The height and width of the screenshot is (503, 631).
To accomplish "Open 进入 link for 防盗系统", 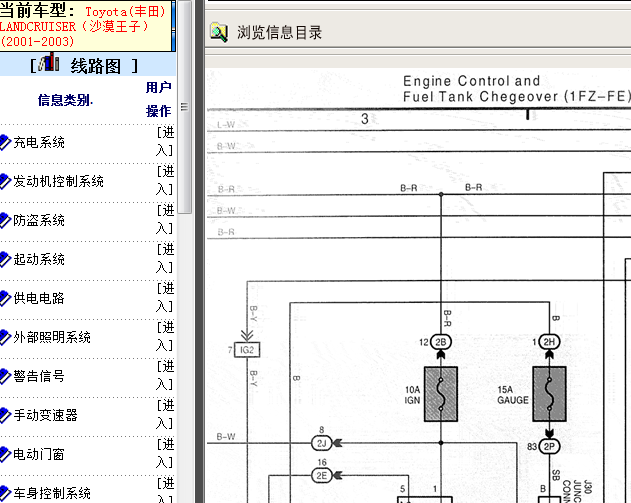I will point(165,220).
